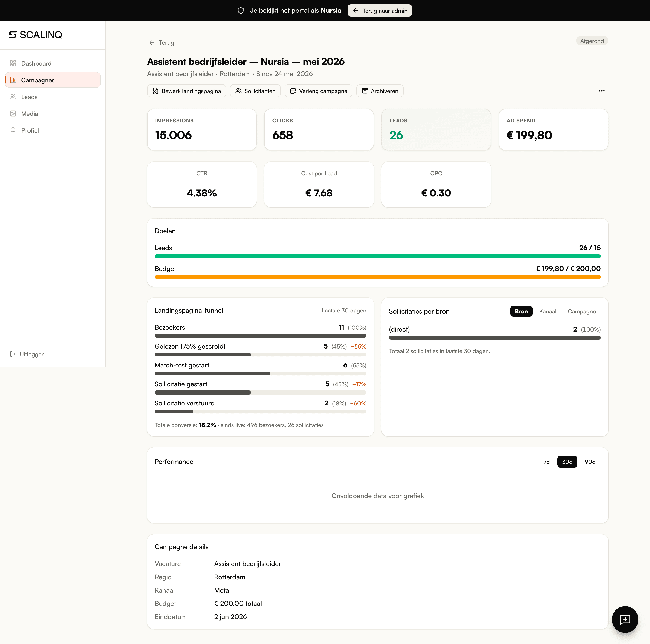This screenshot has height=644, width=650.
Task: Open the three-dots more options menu
Action: [x=601, y=91]
